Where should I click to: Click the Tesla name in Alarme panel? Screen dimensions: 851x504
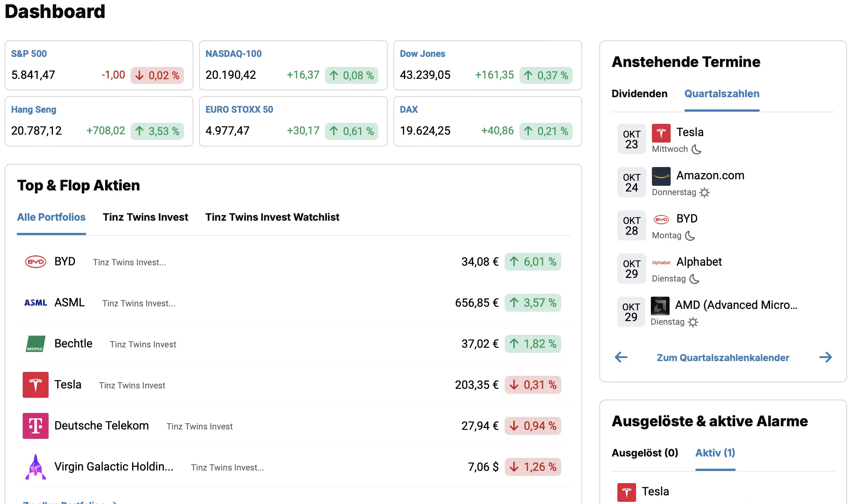(x=656, y=491)
